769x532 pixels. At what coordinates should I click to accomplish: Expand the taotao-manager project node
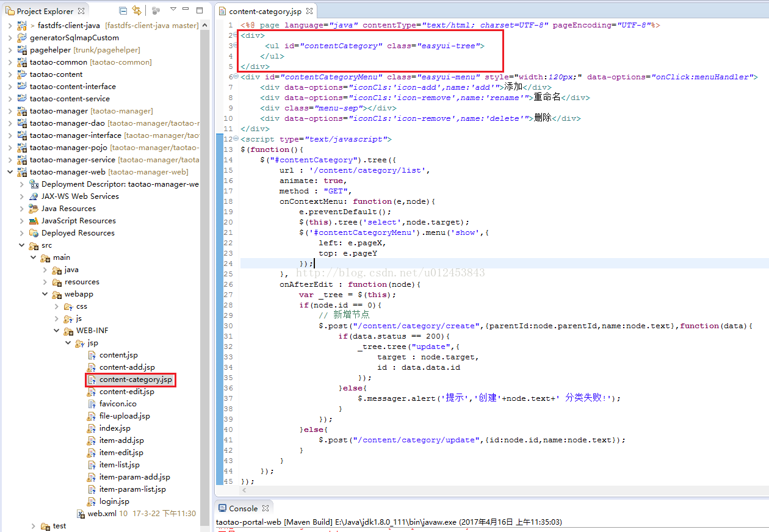(x=10, y=110)
